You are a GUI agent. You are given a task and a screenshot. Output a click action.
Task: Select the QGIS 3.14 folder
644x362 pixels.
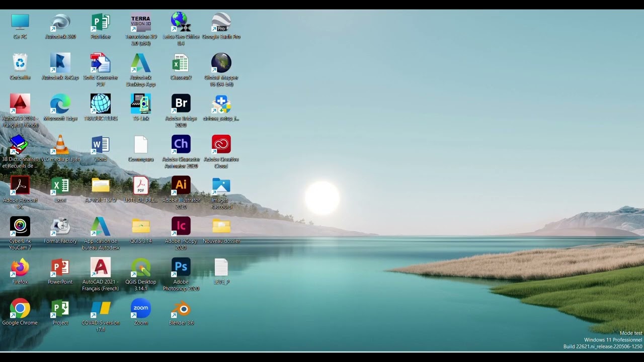click(x=141, y=226)
